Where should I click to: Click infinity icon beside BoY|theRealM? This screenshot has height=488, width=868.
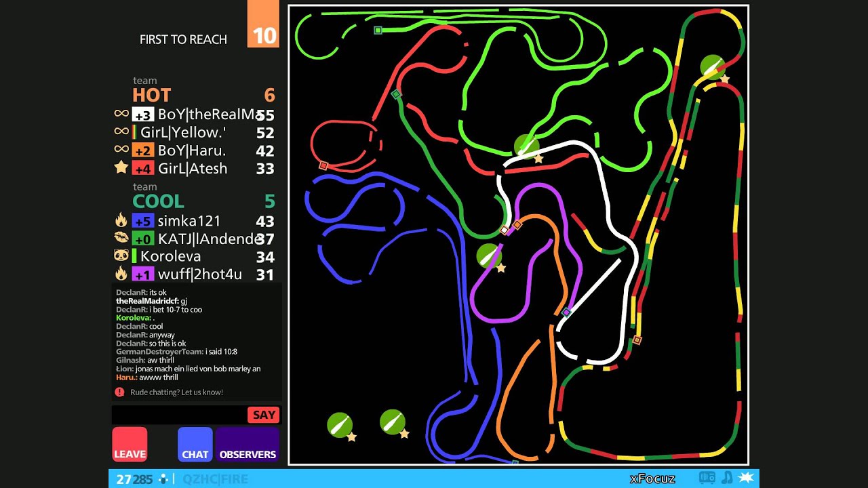click(121, 114)
